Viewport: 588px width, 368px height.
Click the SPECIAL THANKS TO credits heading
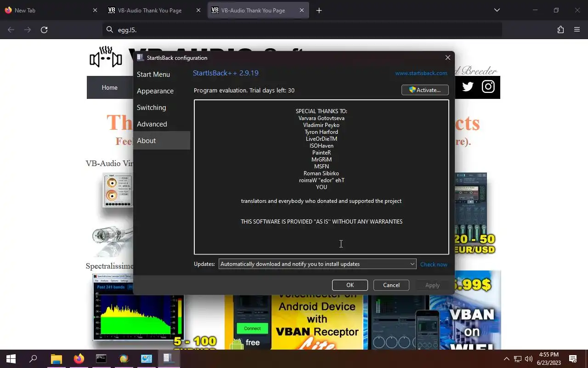[322, 111]
